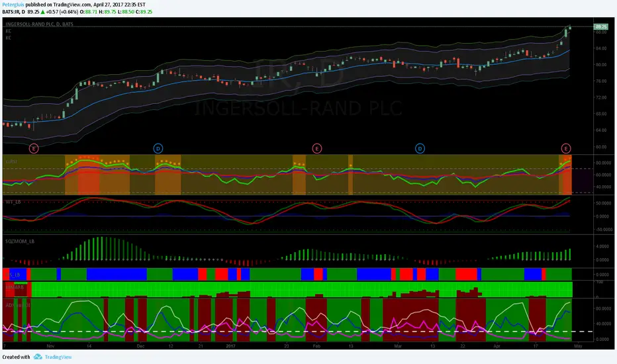This screenshot has width=617, height=364.
Task: Click the cuRSI indicator label
Action: tap(11, 161)
